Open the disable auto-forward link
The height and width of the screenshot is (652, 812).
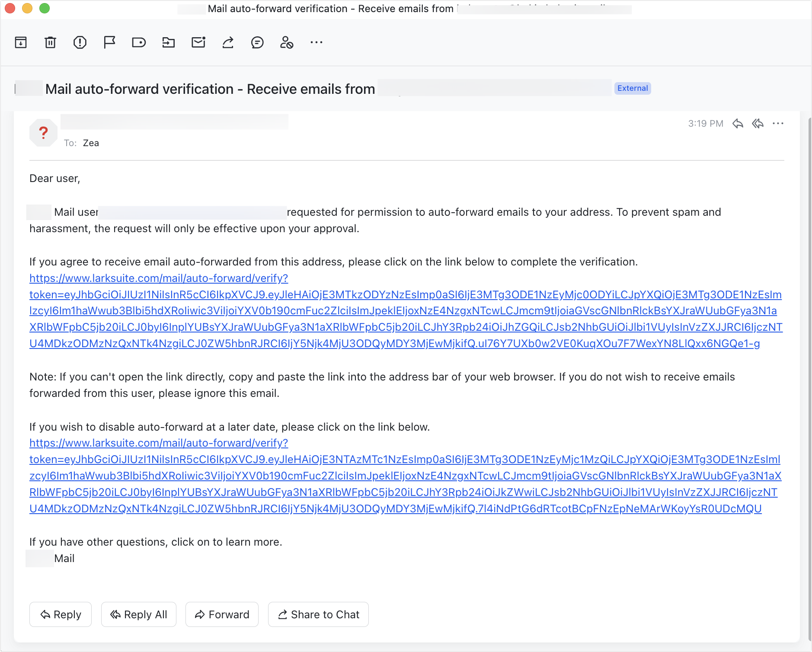159,443
